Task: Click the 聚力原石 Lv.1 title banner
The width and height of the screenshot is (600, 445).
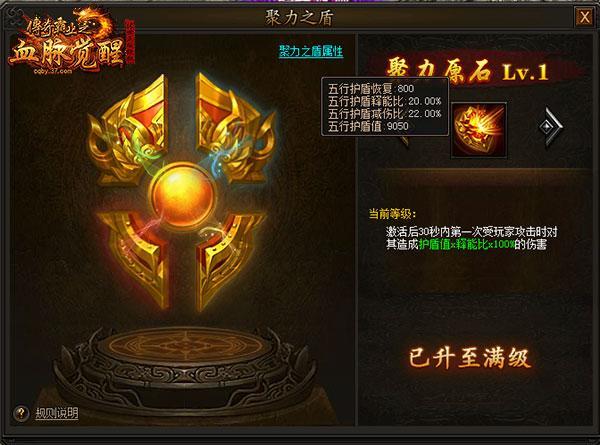Action: tap(468, 71)
